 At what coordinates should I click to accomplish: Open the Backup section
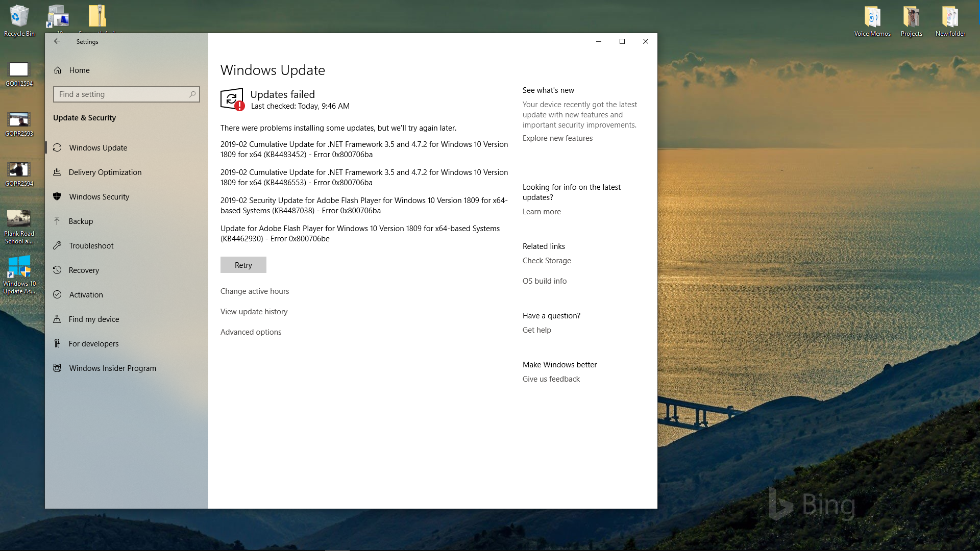(x=81, y=221)
